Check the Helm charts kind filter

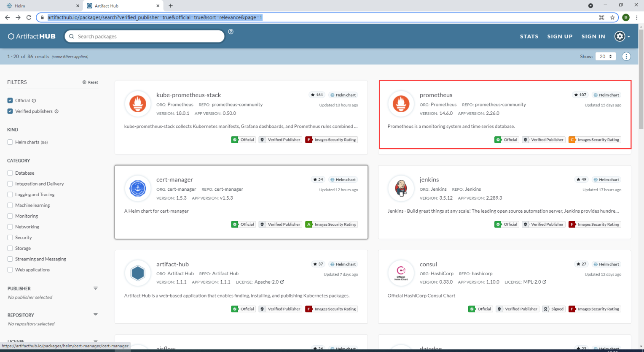point(10,142)
